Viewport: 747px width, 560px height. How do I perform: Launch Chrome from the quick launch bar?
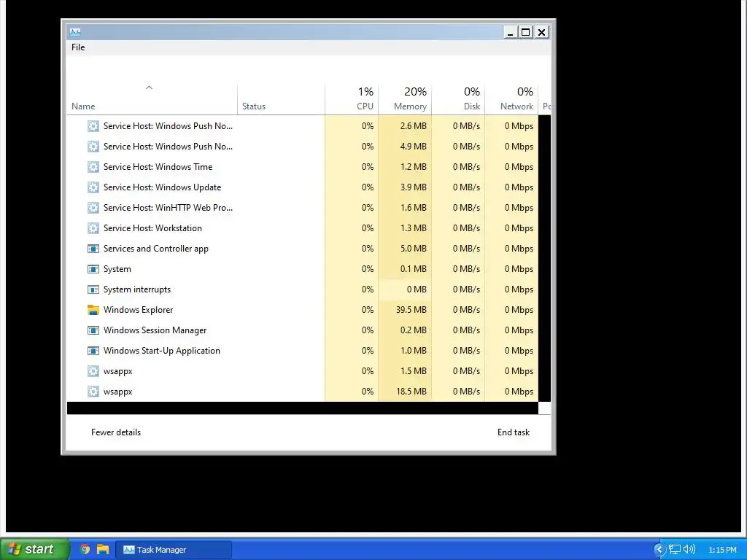(x=85, y=550)
